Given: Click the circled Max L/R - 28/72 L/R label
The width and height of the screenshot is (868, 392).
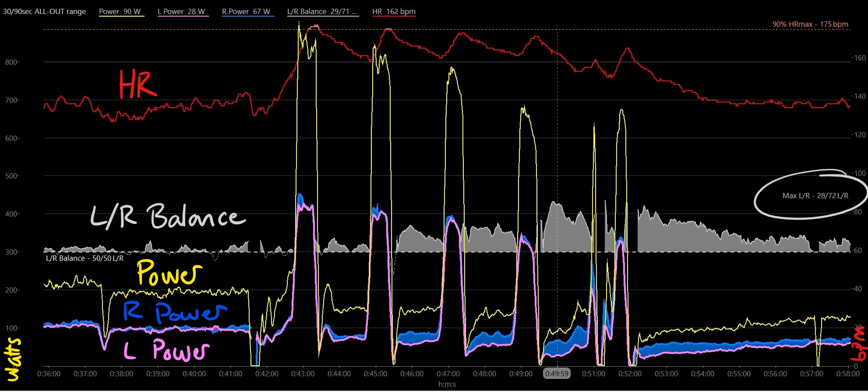Looking at the screenshot, I should pos(815,196).
